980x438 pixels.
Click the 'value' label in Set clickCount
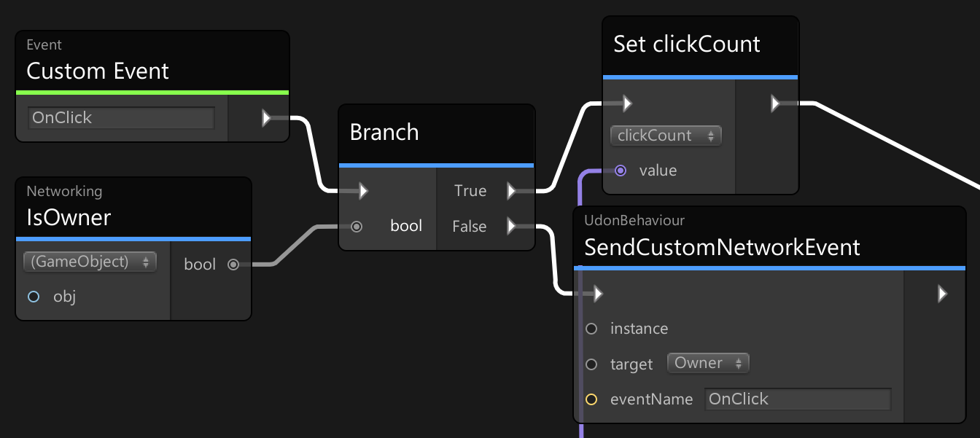coord(658,171)
